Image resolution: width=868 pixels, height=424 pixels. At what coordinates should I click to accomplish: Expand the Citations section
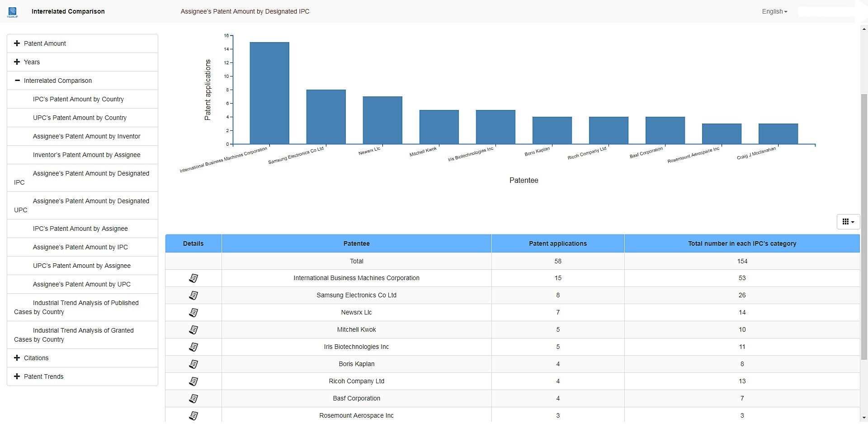(x=82, y=358)
